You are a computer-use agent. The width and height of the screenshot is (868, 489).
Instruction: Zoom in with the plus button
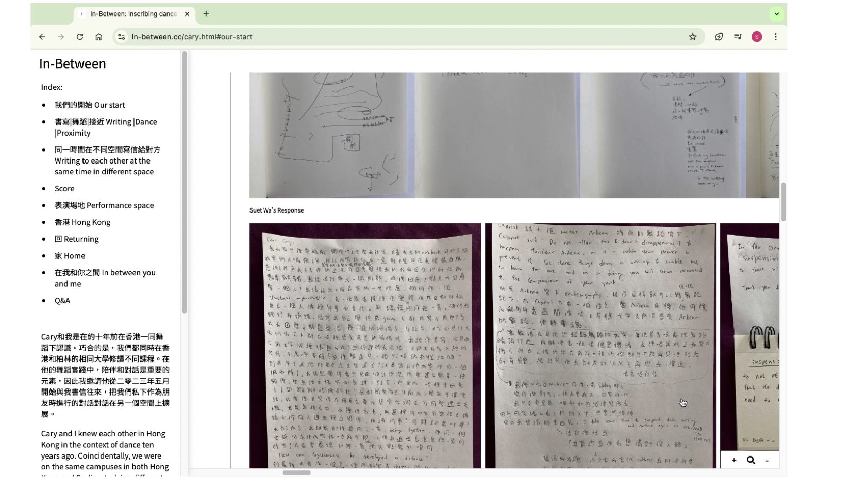(x=734, y=460)
